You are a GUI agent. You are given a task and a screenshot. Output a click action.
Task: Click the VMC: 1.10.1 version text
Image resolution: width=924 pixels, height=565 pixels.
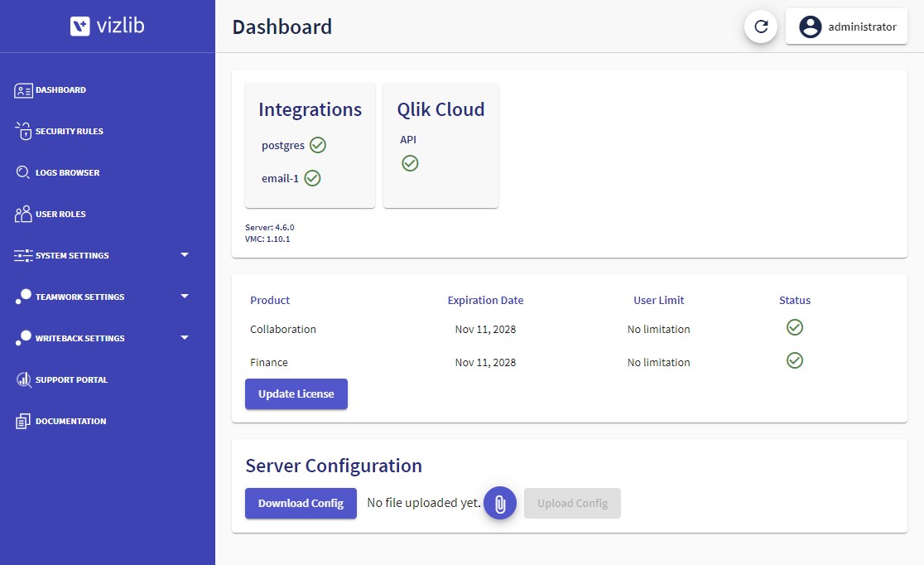click(267, 239)
